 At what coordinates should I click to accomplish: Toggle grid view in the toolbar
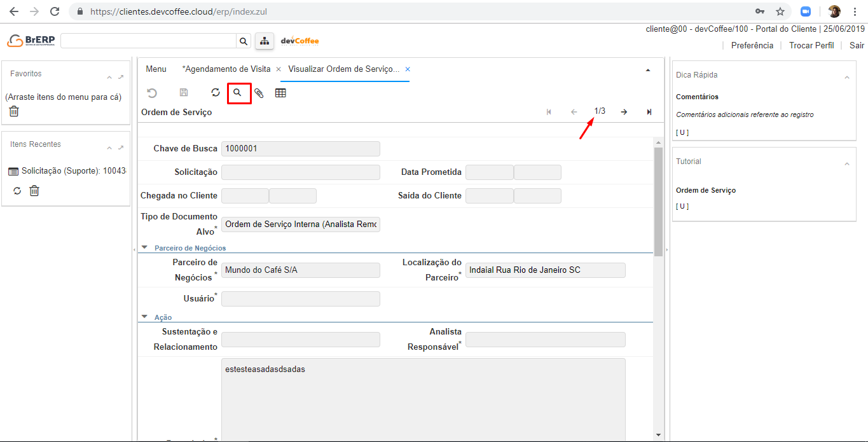pos(280,93)
